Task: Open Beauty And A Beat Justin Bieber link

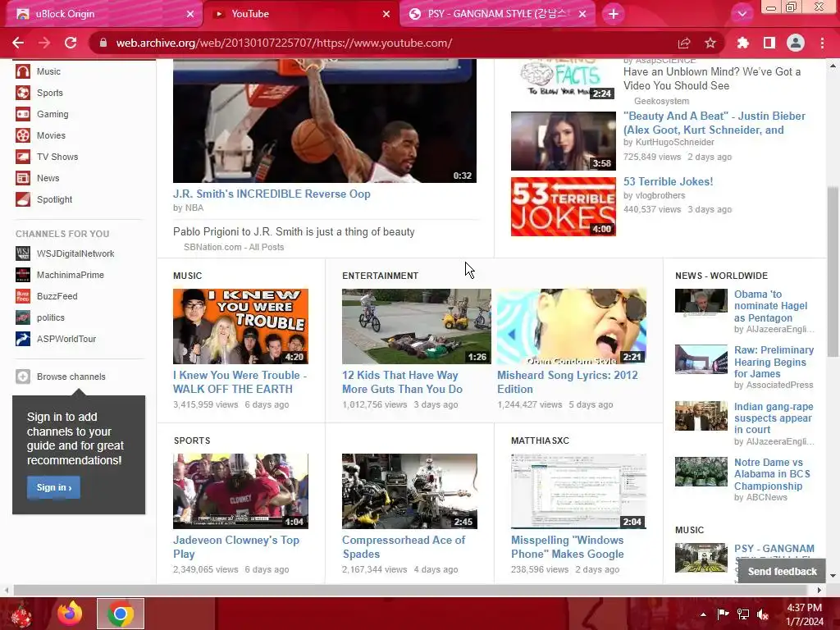Action: tap(714, 123)
